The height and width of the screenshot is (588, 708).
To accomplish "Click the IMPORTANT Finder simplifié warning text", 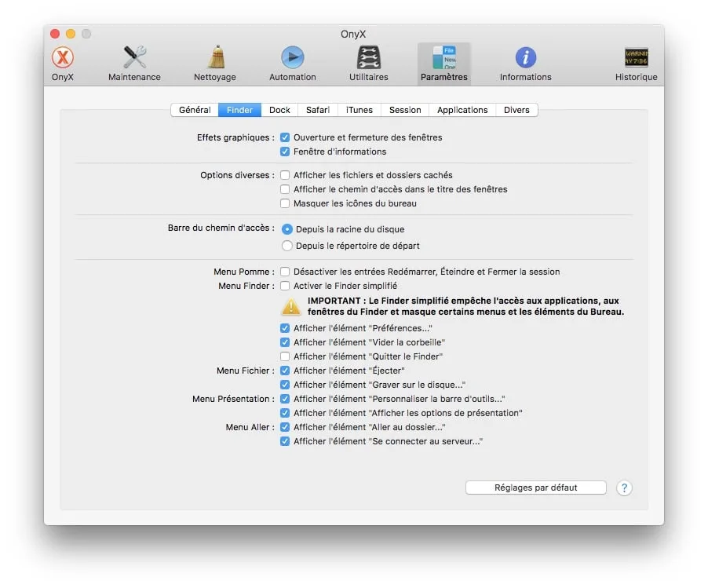I will [x=465, y=307].
